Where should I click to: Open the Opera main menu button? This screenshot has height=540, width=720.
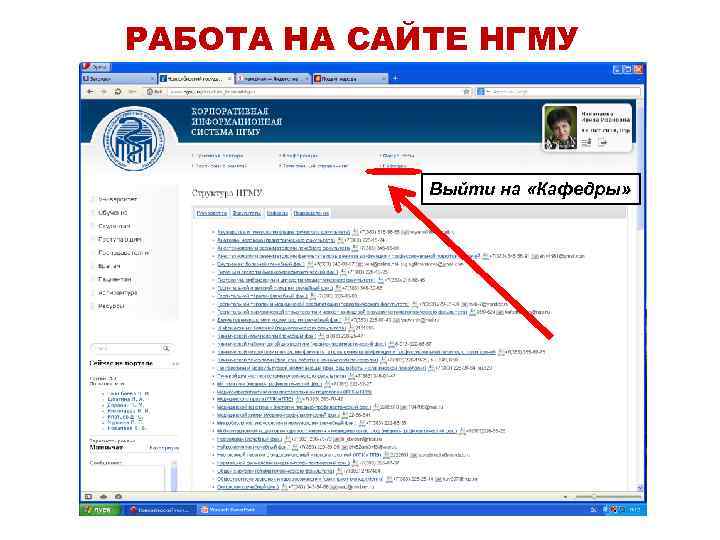(x=95, y=67)
